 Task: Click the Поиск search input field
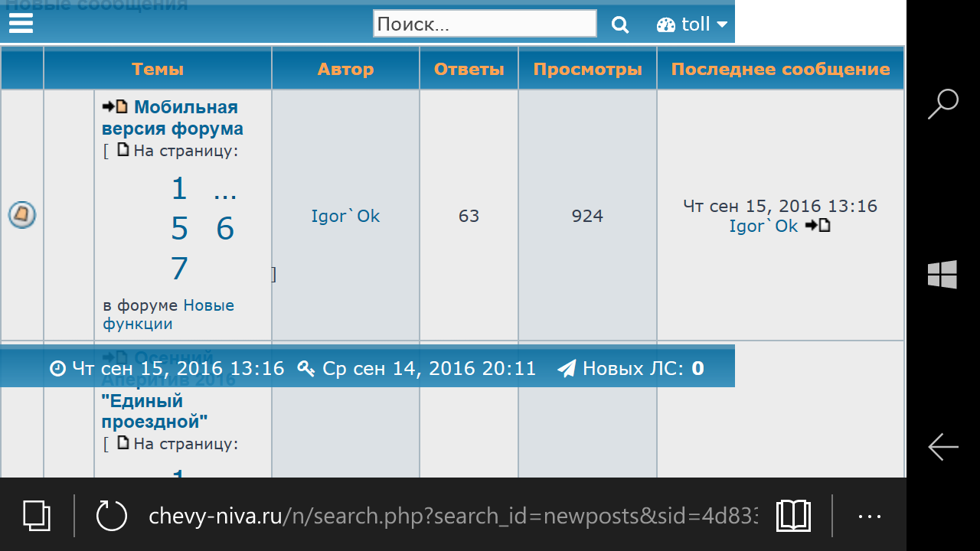click(x=485, y=24)
